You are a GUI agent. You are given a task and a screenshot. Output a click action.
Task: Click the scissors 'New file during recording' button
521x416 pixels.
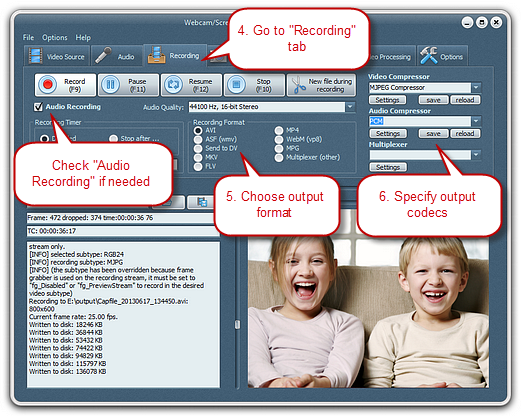click(321, 85)
